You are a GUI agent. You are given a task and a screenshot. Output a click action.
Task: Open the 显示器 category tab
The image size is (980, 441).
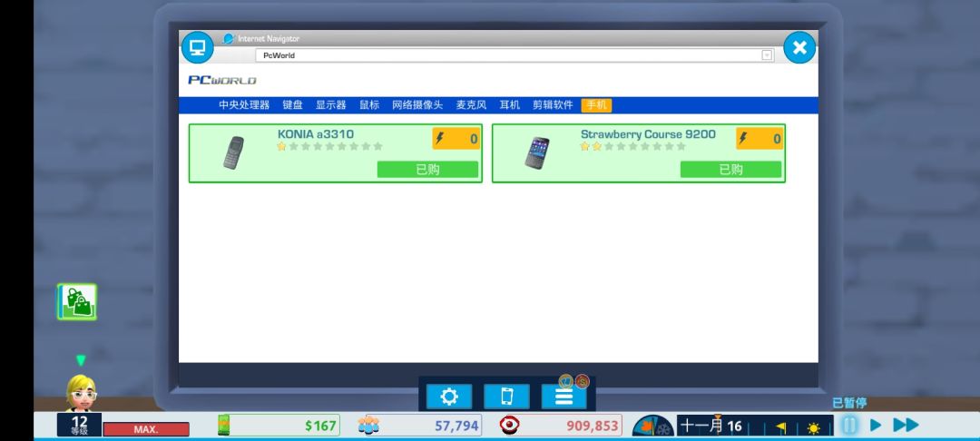click(x=330, y=105)
